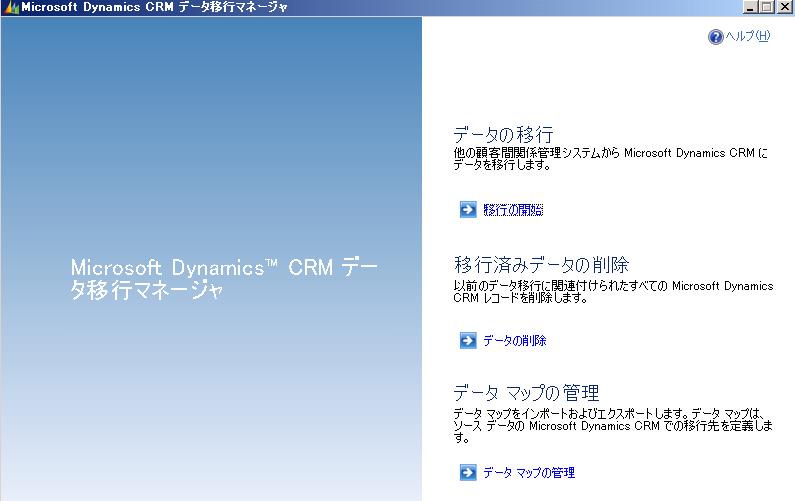This screenshot has width=795, height=501.
Task: Click description text starting with 他の顧客間関係管理システム
Action: 610,159
